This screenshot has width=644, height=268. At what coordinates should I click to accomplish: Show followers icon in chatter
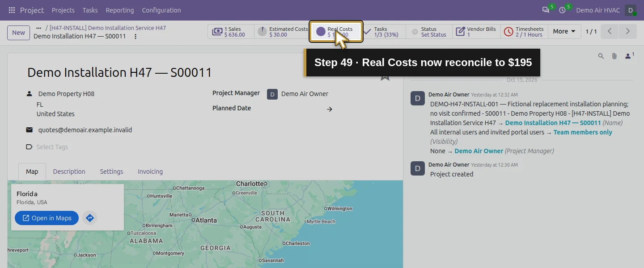pos(629,56)
